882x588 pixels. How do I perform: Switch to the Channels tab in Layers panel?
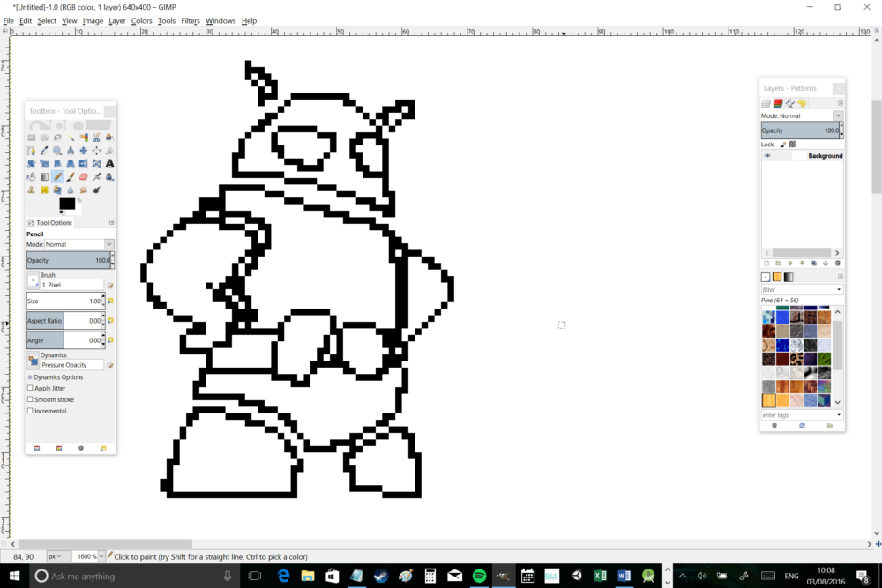point(778,103)
